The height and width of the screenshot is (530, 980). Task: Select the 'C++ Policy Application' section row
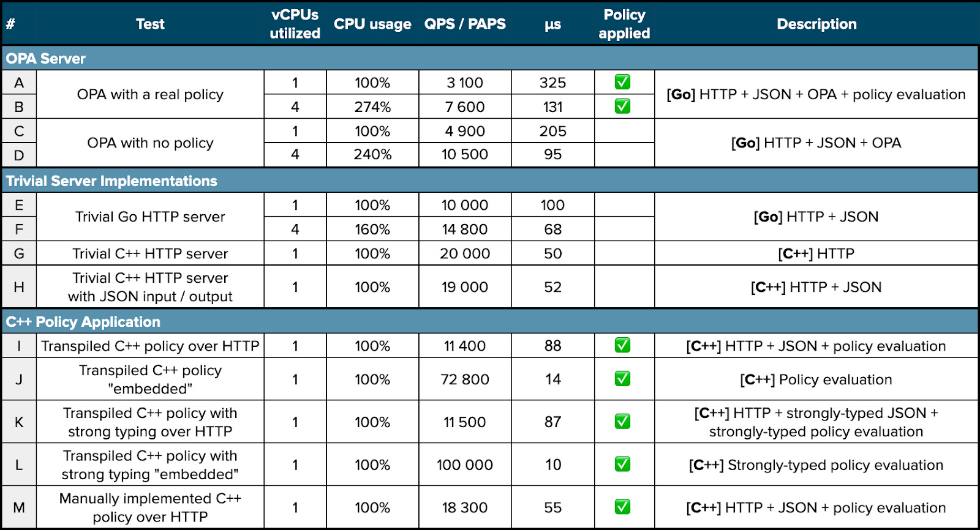(490, 321)
